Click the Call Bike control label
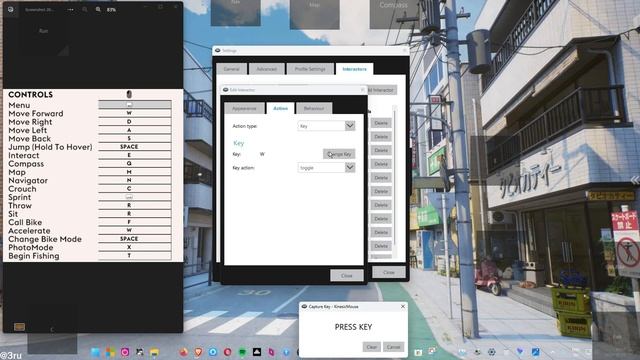The image size is (640, 360). tap(25, 222)
